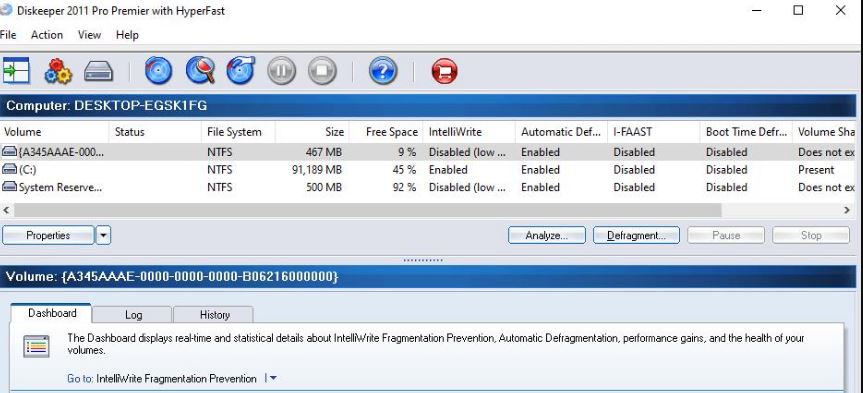Click the drive icon of System Reserve volume

click(9, 187)
